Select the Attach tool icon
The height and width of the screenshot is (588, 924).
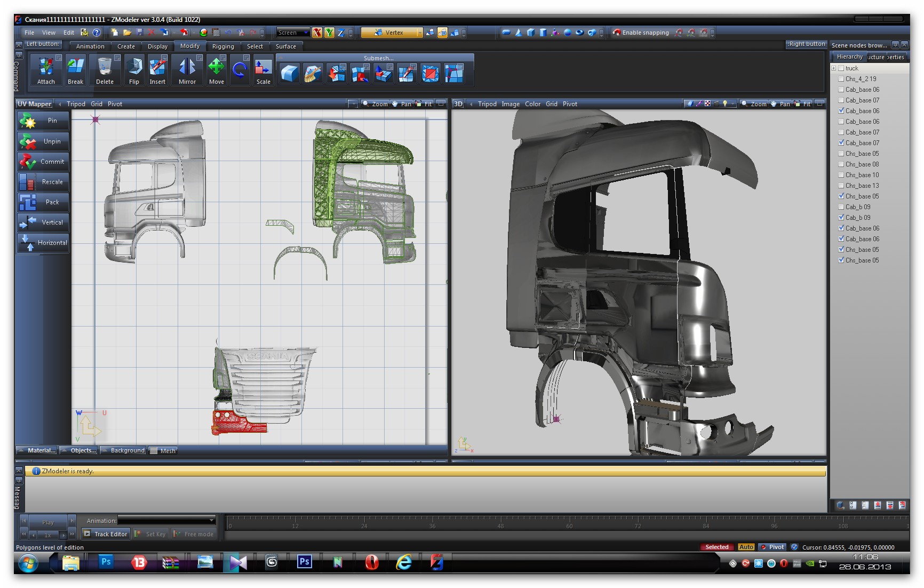46,67
